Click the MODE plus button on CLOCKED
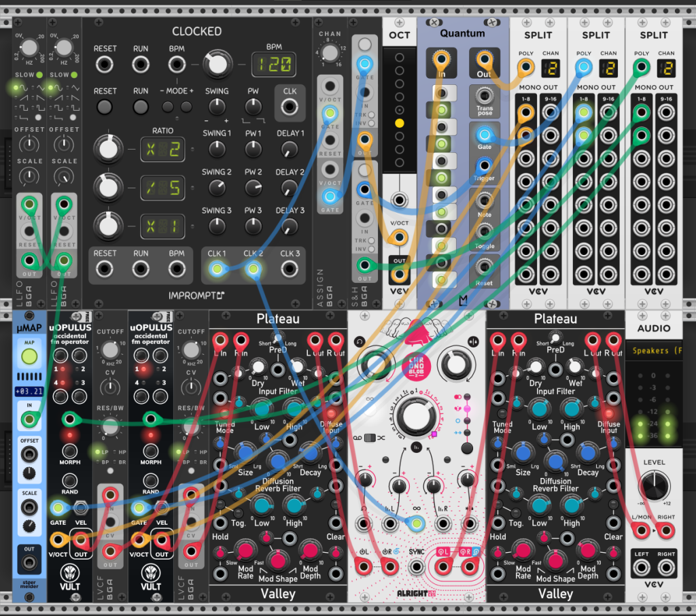The image size is (696, 616). pyautogui.click(x=186, y=107)
